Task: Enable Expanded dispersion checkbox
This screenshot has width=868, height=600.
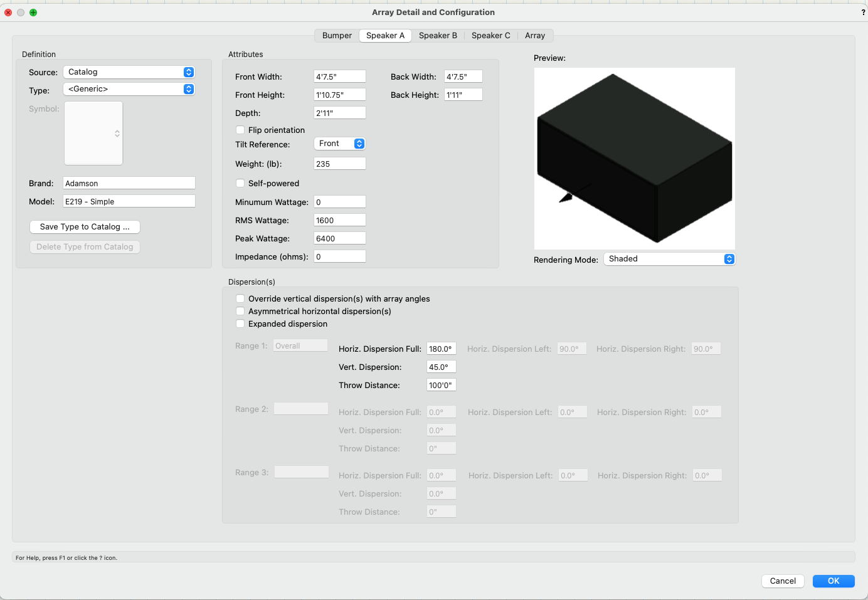Action: point(240,324)
